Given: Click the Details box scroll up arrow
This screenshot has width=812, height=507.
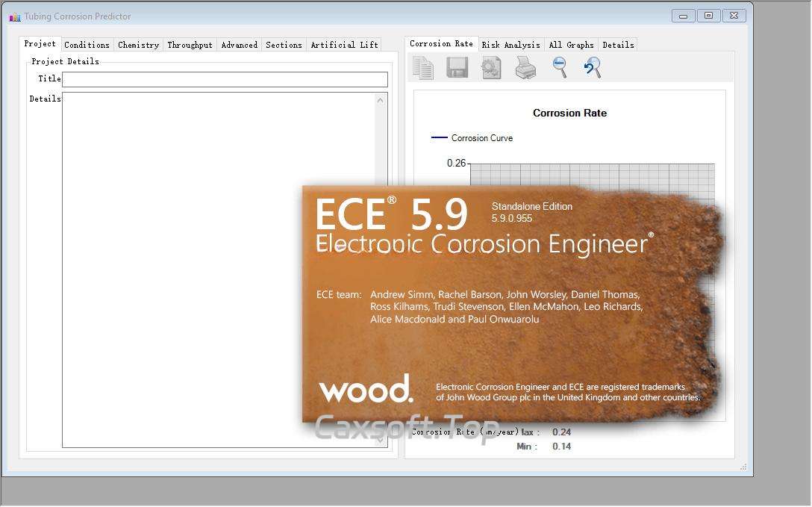Looking at the screenshot, I should (381, 100).
